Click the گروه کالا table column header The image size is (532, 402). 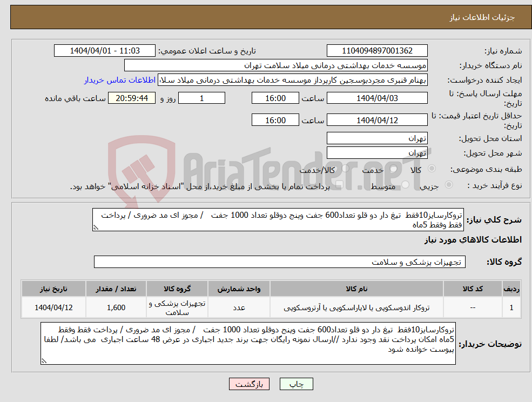click(x=177, y=289)
